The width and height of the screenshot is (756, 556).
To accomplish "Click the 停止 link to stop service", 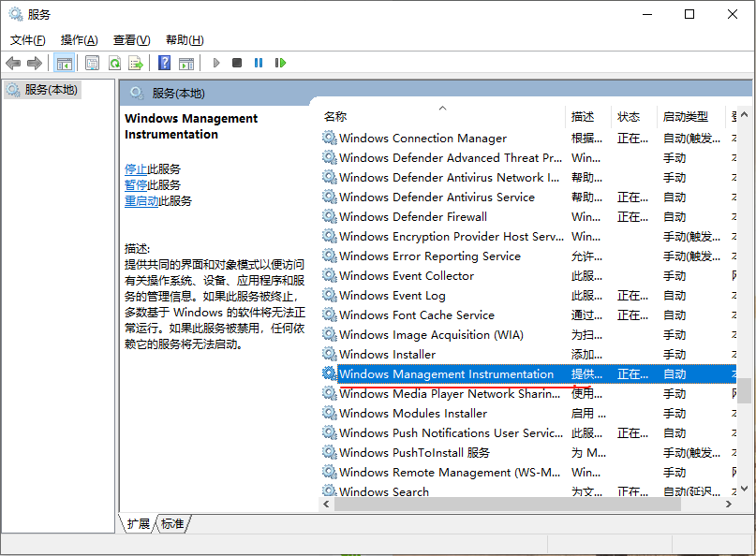I will 136,169.
